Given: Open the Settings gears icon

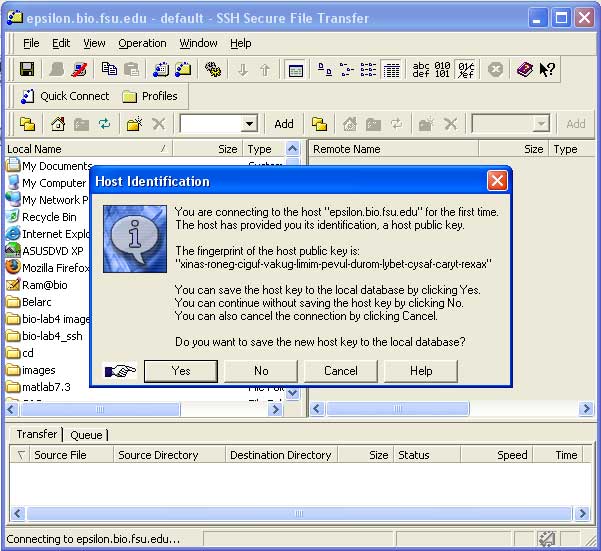Looking at the screenshot, I should (x=213, y=69).
